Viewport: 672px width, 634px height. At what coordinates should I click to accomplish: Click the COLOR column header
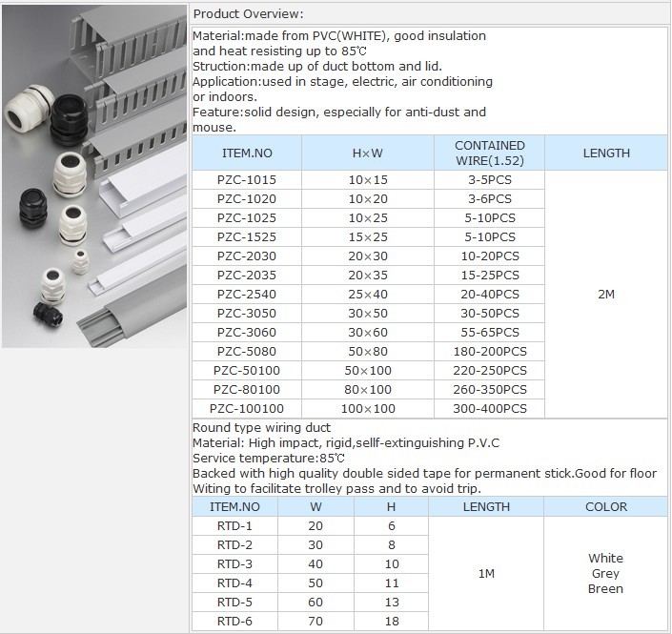[605, 506]
